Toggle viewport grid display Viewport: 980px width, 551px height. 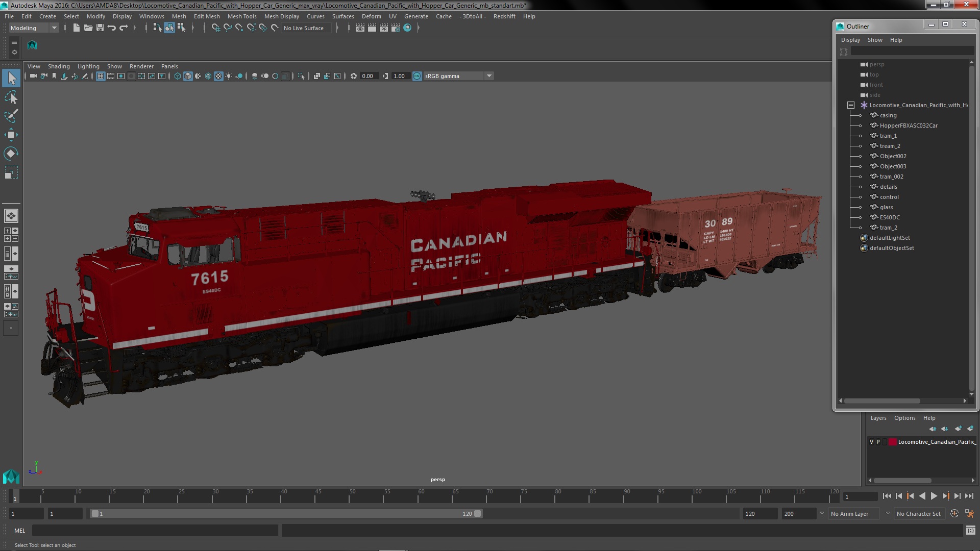pos(101,76)
